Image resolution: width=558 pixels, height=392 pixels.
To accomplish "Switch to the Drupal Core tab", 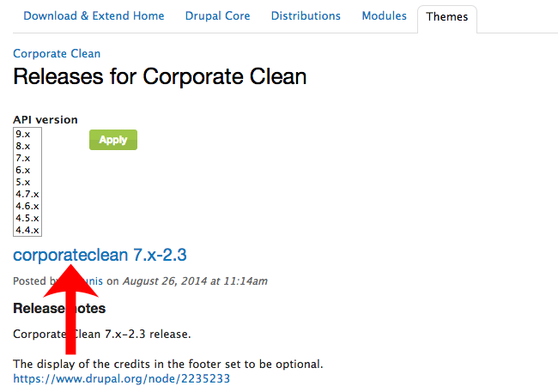I will (x=218, y=16).
